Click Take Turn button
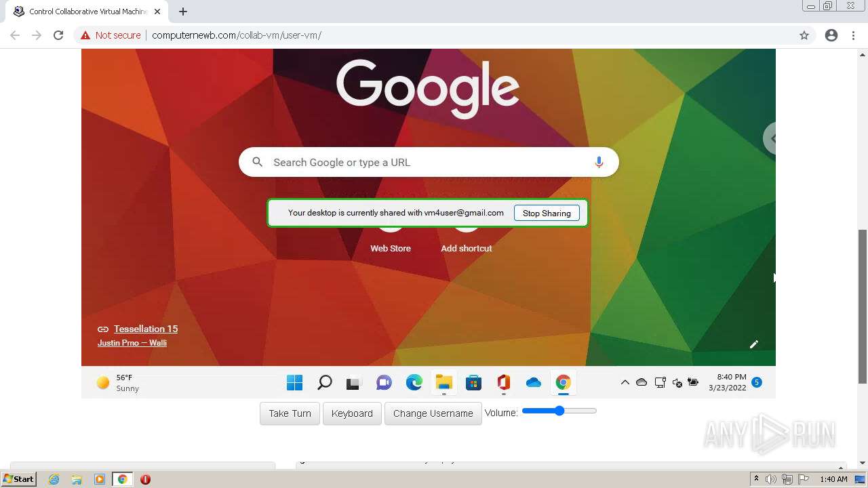 290,413
